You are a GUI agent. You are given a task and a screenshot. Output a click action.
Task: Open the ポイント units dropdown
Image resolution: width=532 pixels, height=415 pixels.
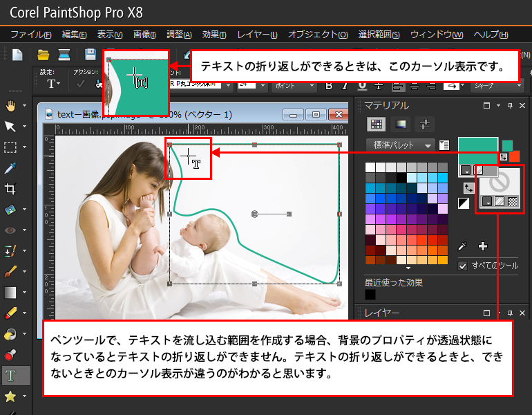coord(294,86)
